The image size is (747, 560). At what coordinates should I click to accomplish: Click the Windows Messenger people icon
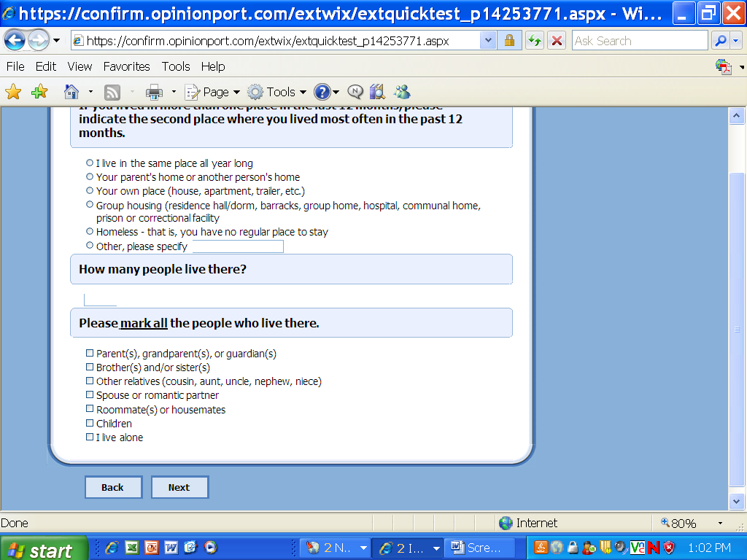click(x=402, y=92)
